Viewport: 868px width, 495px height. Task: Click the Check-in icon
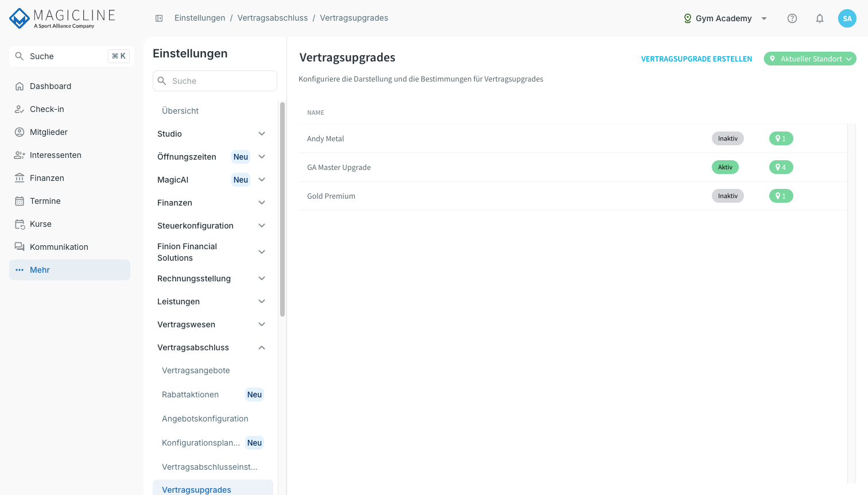tap(20, 109)
